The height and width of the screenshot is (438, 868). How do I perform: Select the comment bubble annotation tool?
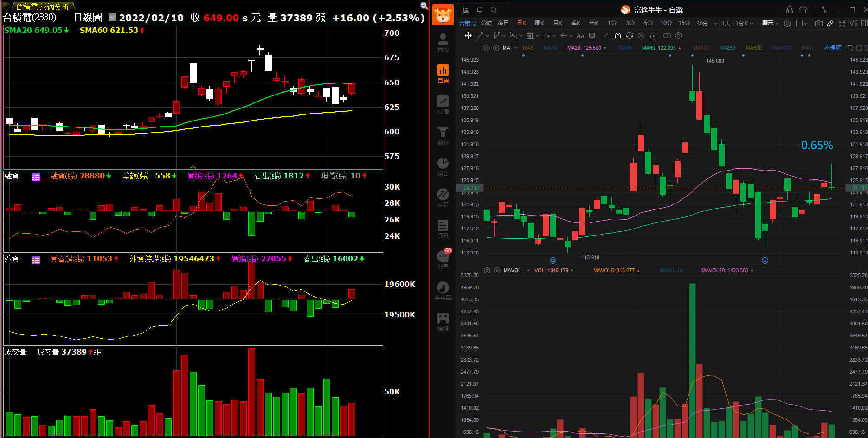tap(592, 36)
